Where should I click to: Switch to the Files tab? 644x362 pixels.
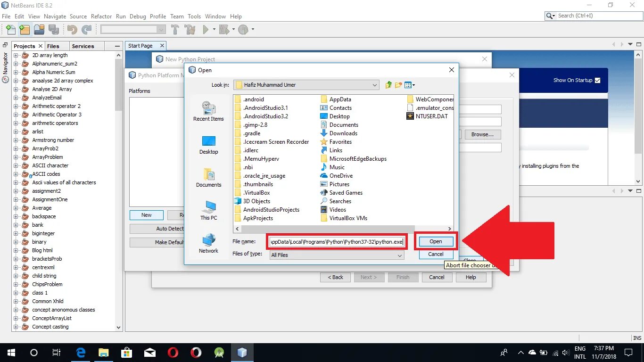click(x=53, y=46)
